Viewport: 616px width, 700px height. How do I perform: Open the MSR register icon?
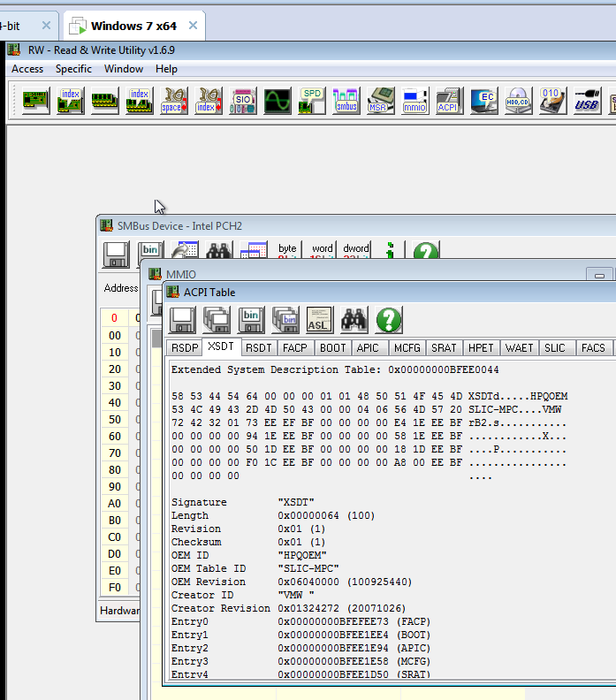[381, 101]
